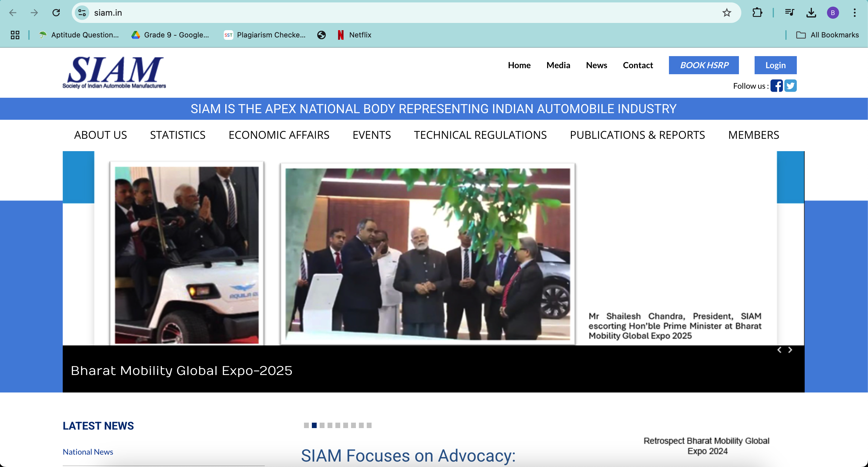The width and height of the screenshot is (868, 467).
Task: Open the News item in the top navigation
Action: point(597,65)
